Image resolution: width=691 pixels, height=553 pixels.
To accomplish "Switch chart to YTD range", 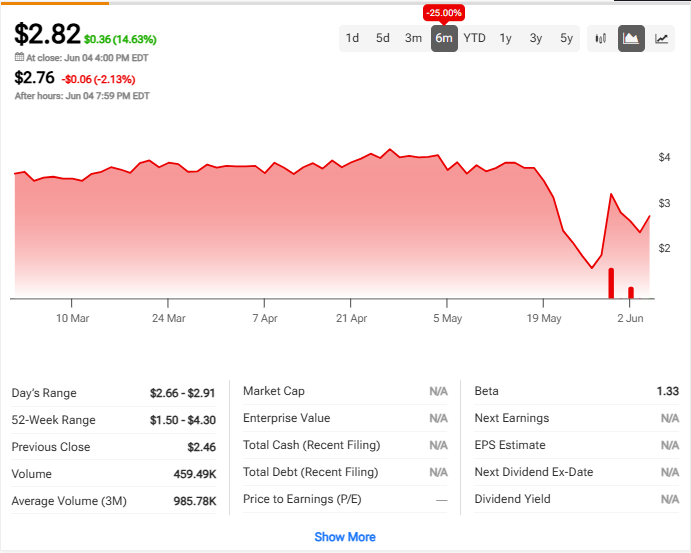I will (475, 38).
